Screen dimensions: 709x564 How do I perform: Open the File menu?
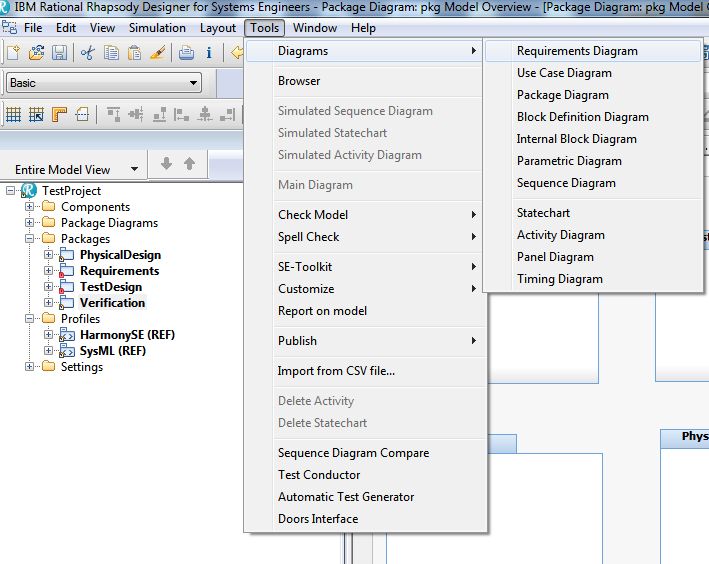click(x=33, y=28)
